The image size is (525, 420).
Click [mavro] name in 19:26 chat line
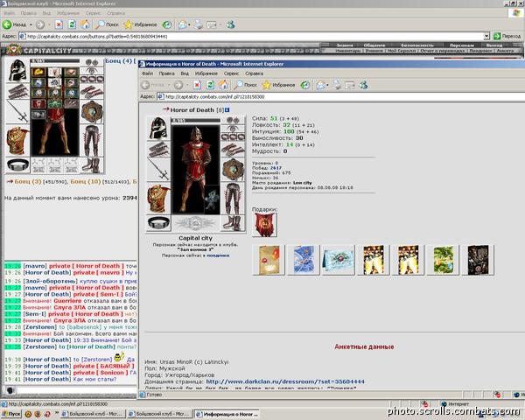coord(35,266)
